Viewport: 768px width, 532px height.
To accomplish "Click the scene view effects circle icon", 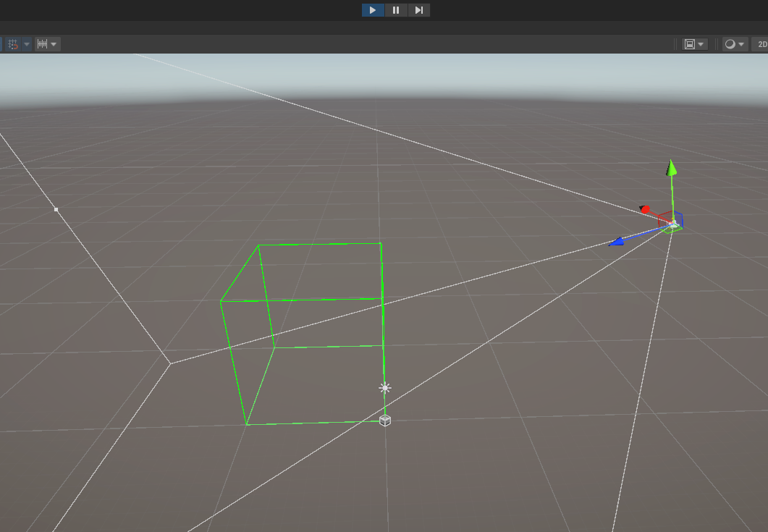I will click(730, 44).
